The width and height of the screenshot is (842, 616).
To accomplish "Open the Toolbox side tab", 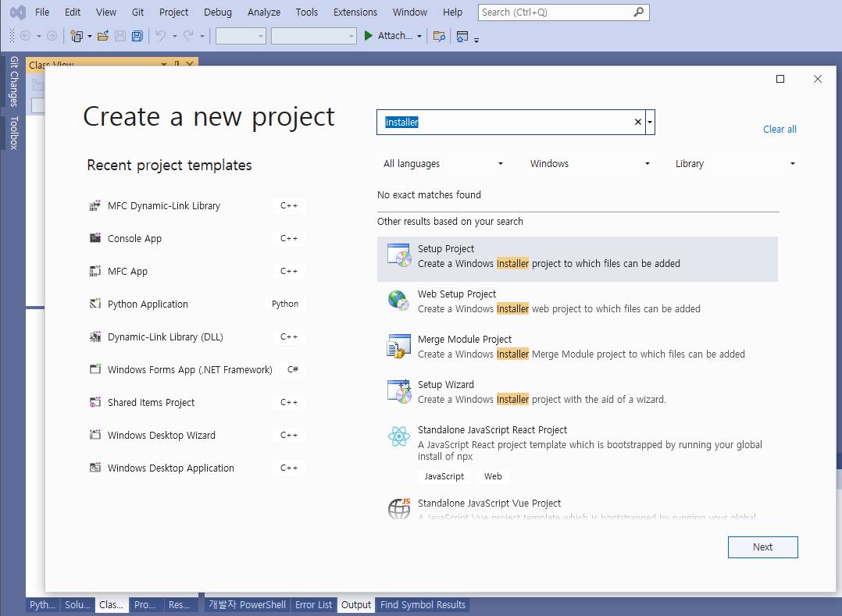I will (x=13, y=133).
